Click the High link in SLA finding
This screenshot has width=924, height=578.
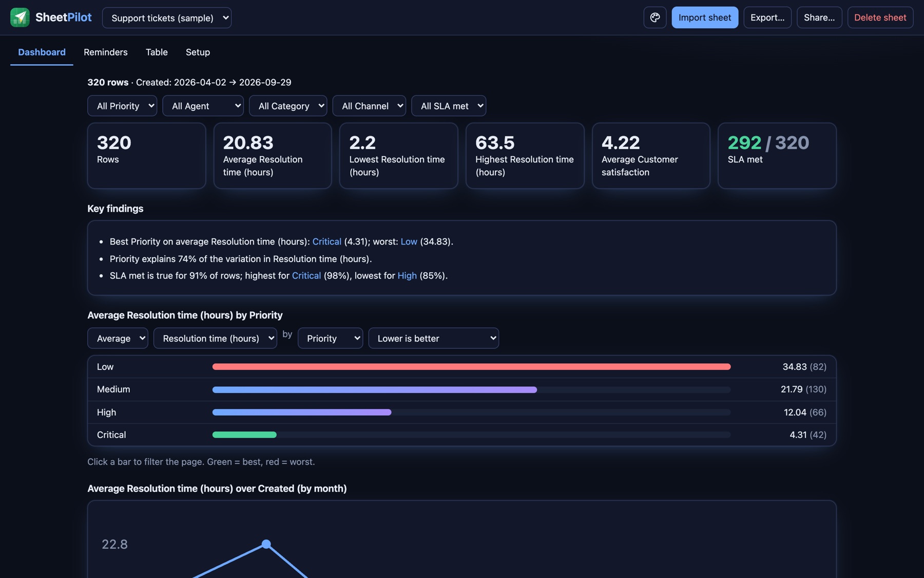407,276
